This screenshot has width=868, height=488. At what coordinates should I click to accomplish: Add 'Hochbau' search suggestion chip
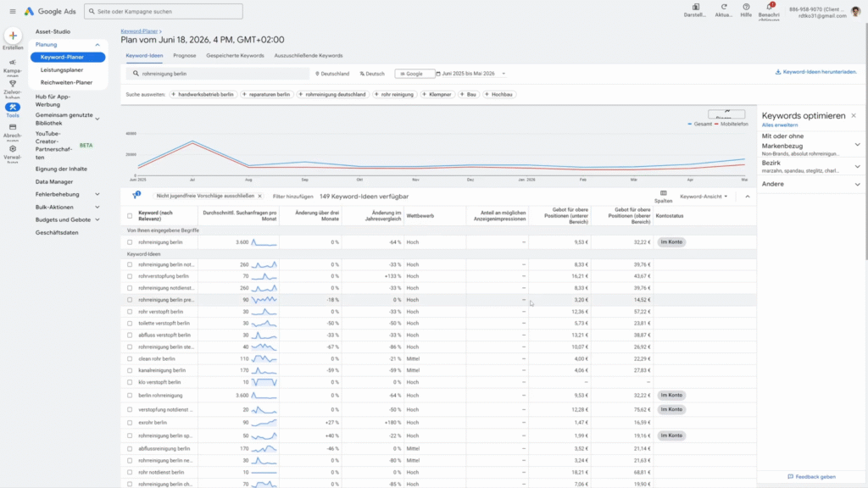pyautogui.click(x=498, y=95)
